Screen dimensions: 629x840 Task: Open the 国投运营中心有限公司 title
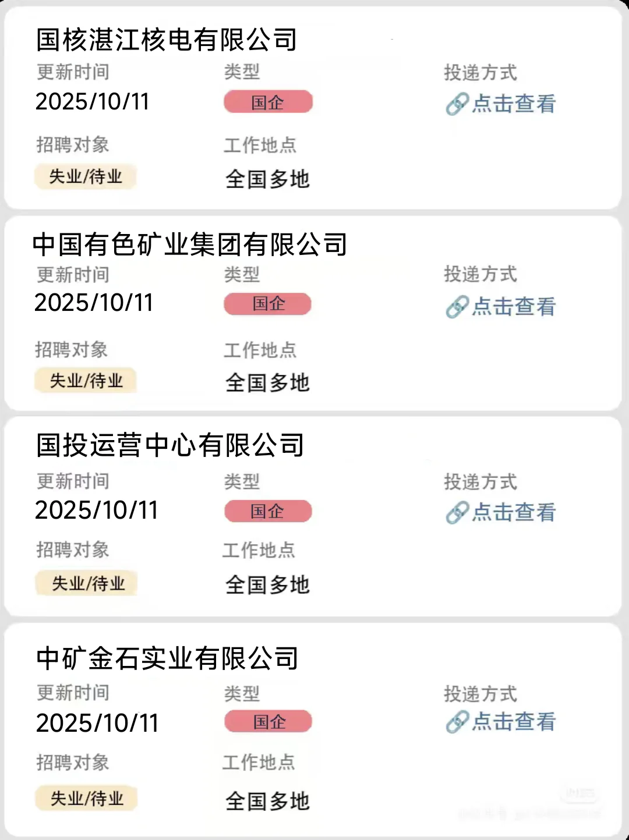point(170,445)
